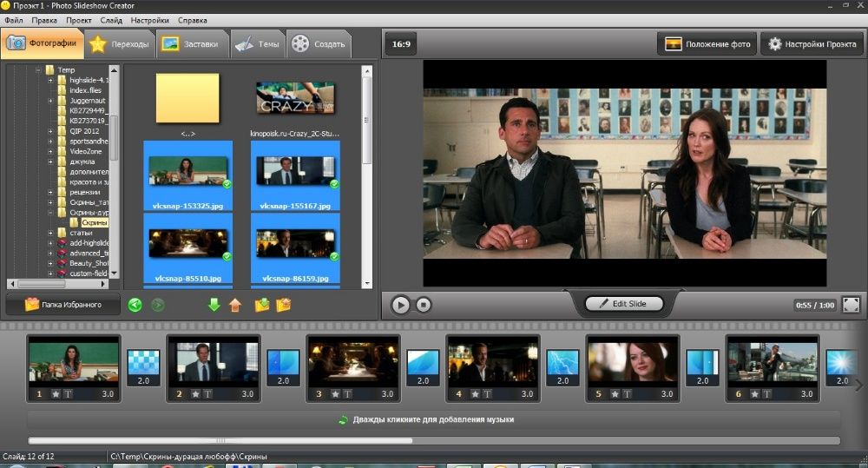Expand the QIP 2012 folder node
868x468 pixels.
click(50, 131)
